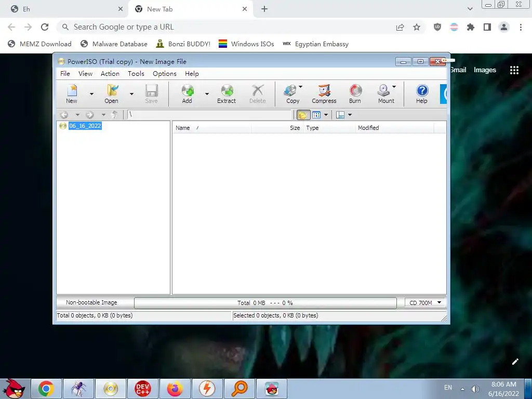The height and width of the screenshot is (399, 532).
Task: Open the Egyptian Embassy bookmark
Action: coord(315,44)
